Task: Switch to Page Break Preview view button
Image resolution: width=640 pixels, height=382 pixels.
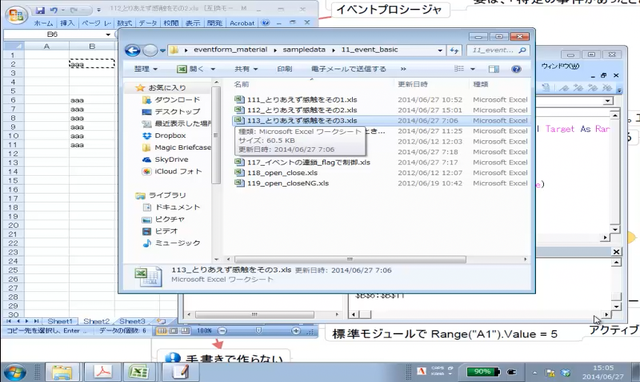Action: click(185, 331)
